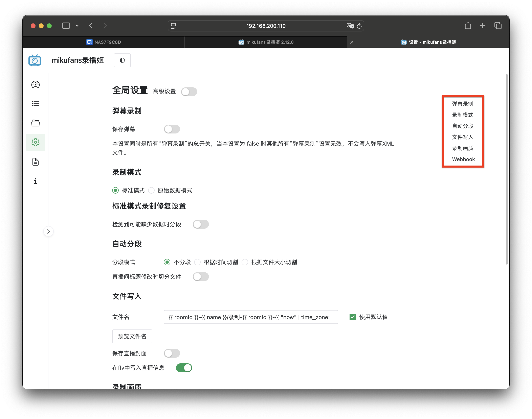This screenshot has width=532, height=419.
Task: Click the 预览文件名 button
Action: 132,336
